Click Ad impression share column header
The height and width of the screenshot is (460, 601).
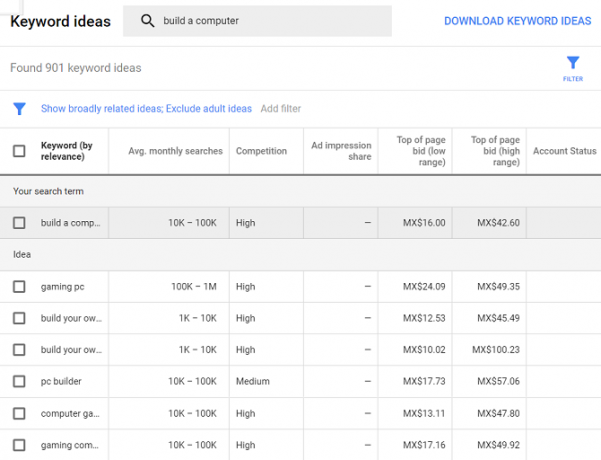coord(341,151)
